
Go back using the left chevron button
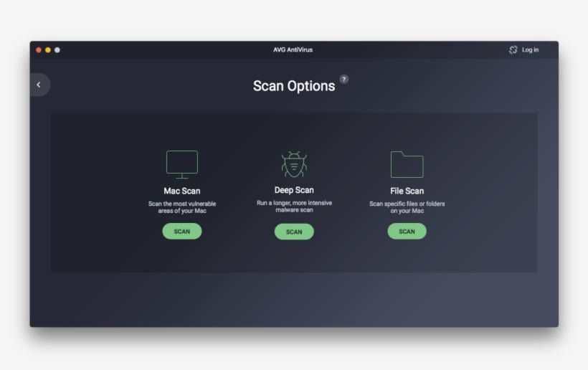[x=39, y=85]
